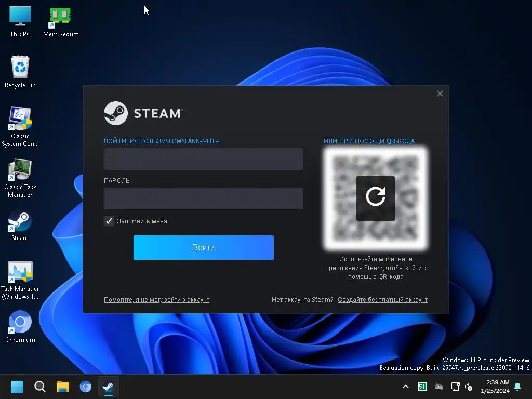The image size is (532, 399).
Task: Select the Mem Reduct desktop shortcut
Action: (61, 22)
